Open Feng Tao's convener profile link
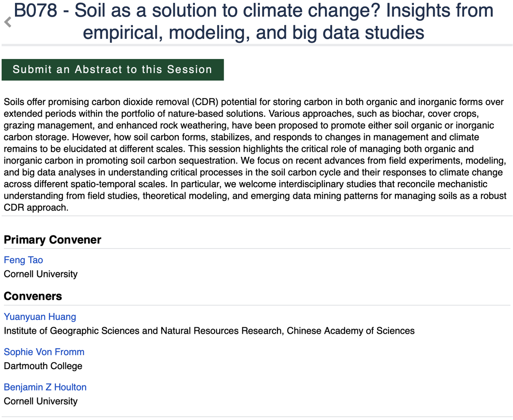Viewport: 513px width, 420px height. pyautogui.click(x=24, y=260)
